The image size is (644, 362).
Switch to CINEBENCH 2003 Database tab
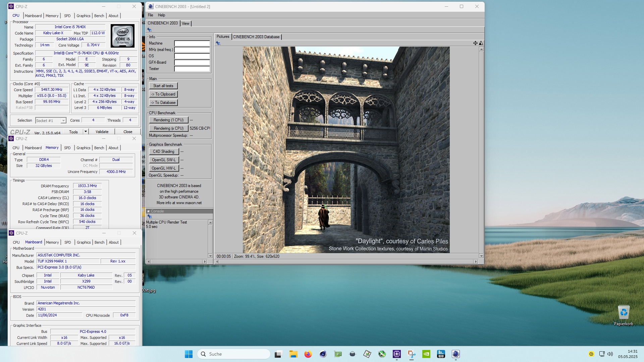[x=256, y=37]
